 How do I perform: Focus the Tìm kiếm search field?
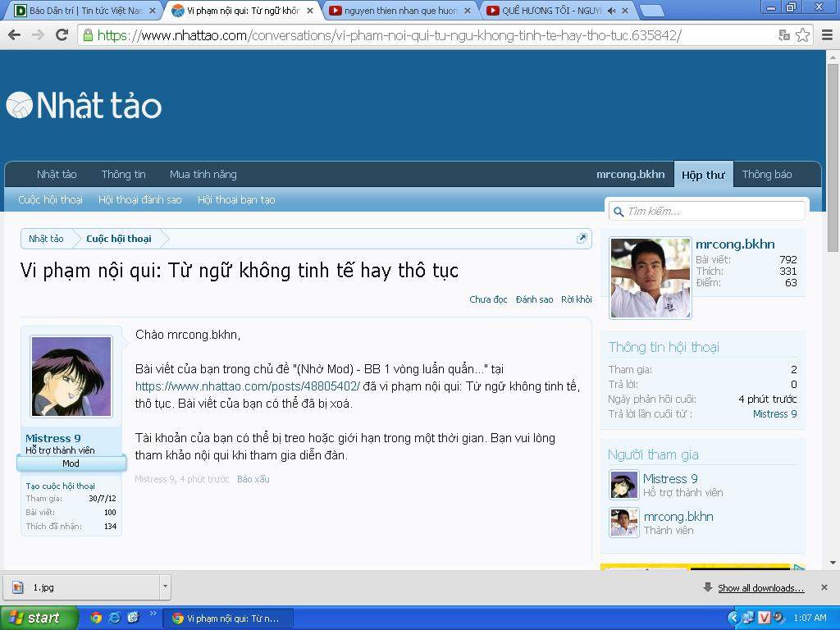point(706,211)
